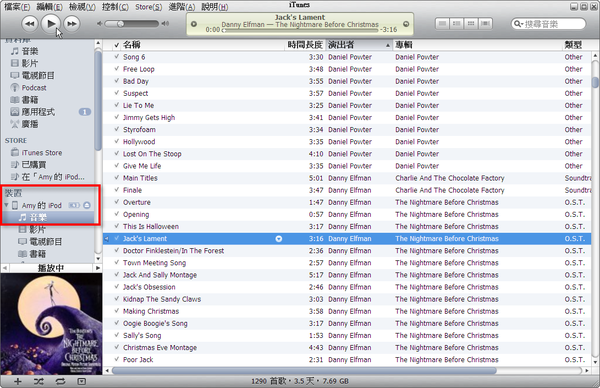The height and width of the screenshot is (388, 600).
Task: Switch to album list view button
Action: [457, 24]
